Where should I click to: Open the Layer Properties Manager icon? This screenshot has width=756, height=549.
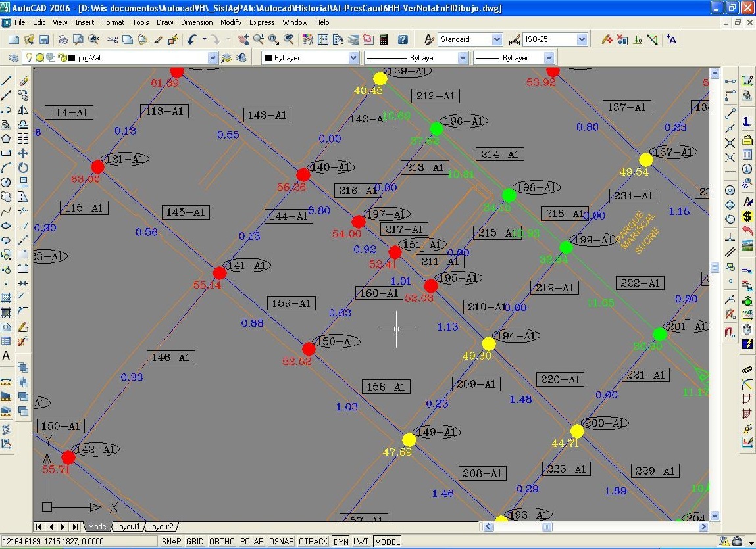(x=13, y=58)
